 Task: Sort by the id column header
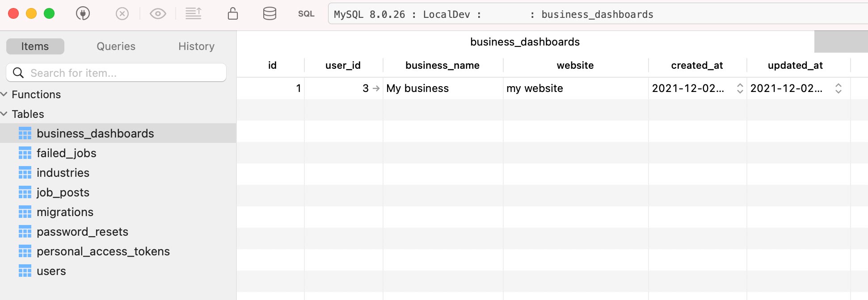272,65
